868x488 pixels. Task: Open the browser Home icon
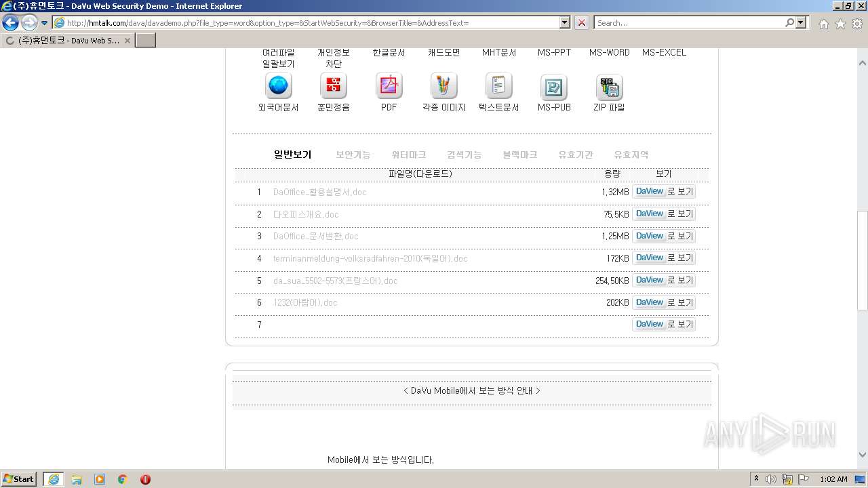pos(823,24)
